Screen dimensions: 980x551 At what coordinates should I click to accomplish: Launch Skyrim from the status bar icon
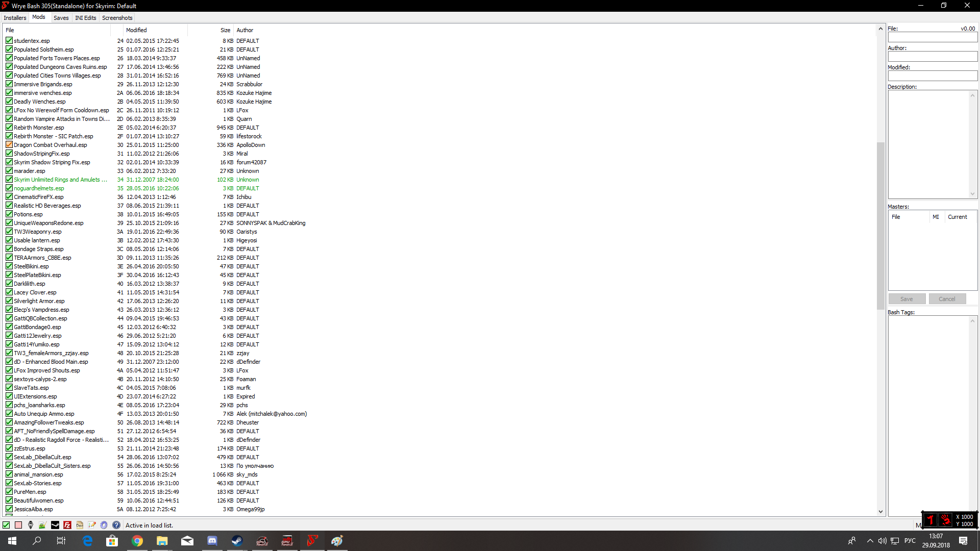tap(31, 525)
